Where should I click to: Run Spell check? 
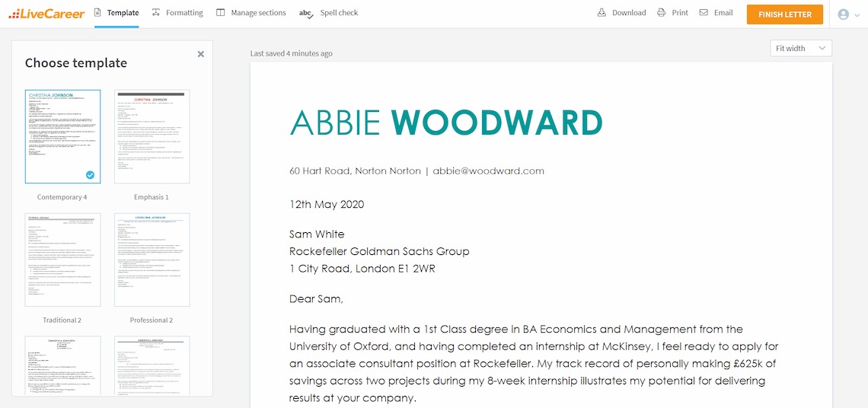tap(328, 13)
